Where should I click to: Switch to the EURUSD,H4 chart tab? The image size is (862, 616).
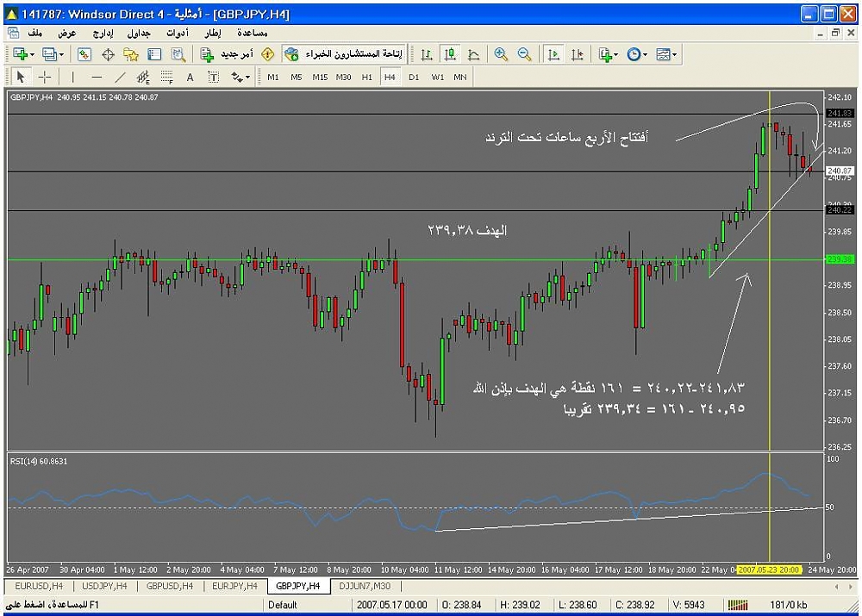pos(39,586)
